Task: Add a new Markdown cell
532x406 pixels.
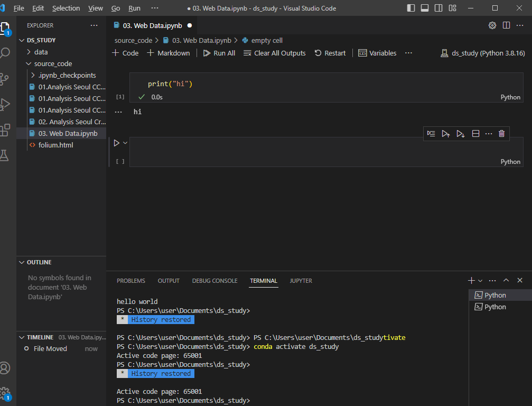Action: (169, 53)
